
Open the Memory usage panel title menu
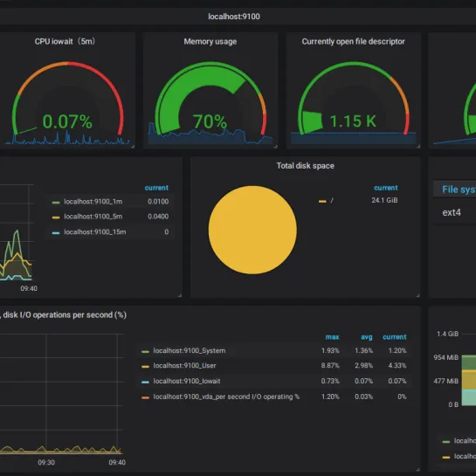click(210, 42)
